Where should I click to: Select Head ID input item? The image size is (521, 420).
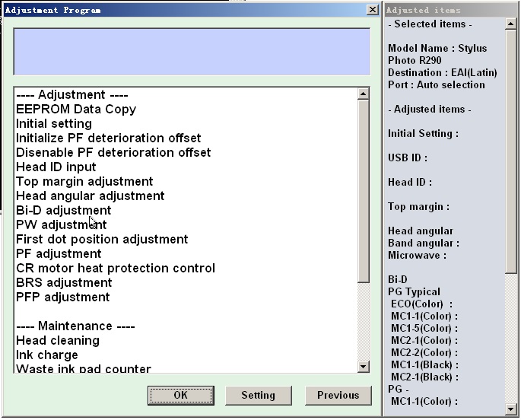tap(56, 167)
